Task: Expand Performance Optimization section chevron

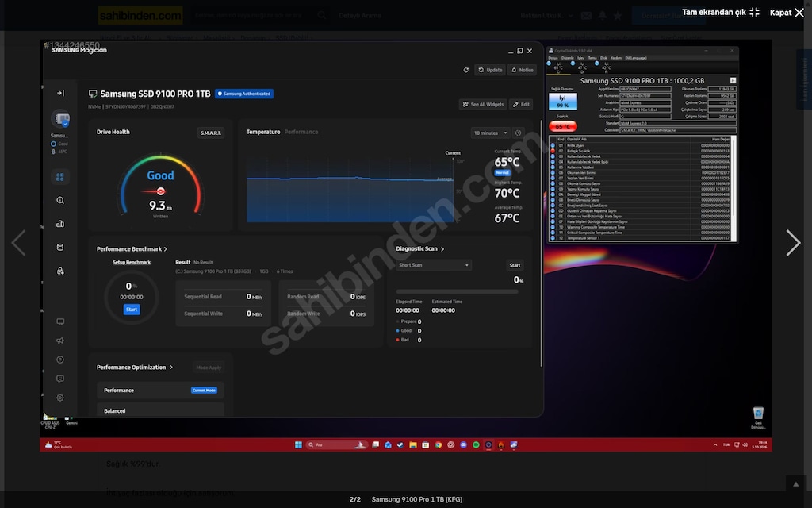Action: pyautogui.click(x=171, y=368)
